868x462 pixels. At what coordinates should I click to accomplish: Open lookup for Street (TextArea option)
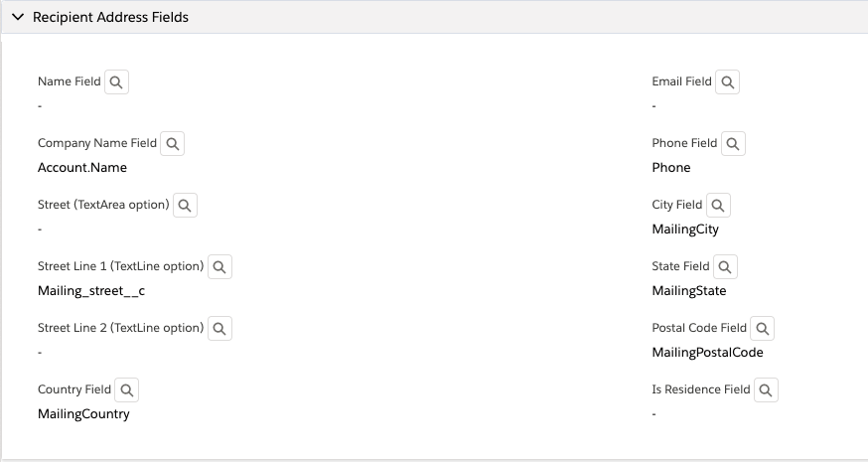pos(185,205)
